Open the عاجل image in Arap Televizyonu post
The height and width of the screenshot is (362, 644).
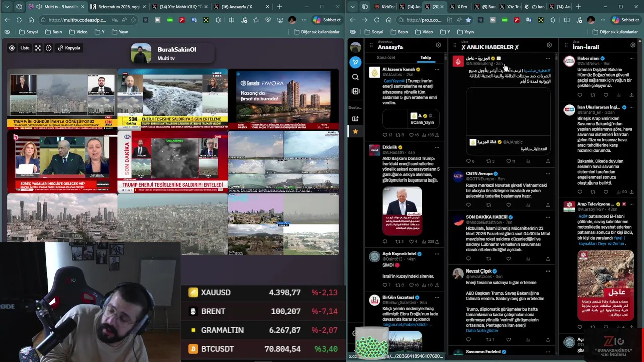(605, 285)
